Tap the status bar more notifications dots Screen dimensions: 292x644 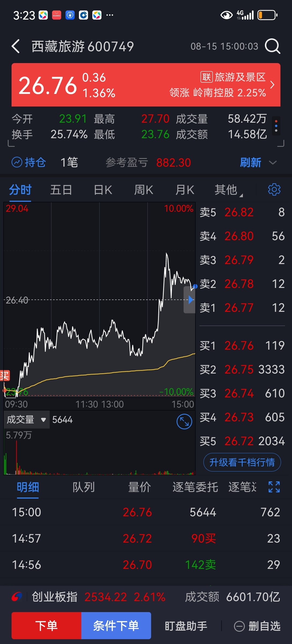click(x=110, y=15)
